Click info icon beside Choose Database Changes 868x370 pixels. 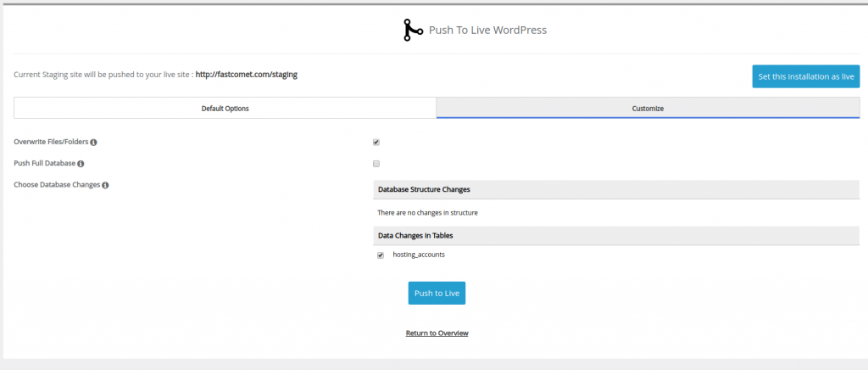[x=105, y=184]
